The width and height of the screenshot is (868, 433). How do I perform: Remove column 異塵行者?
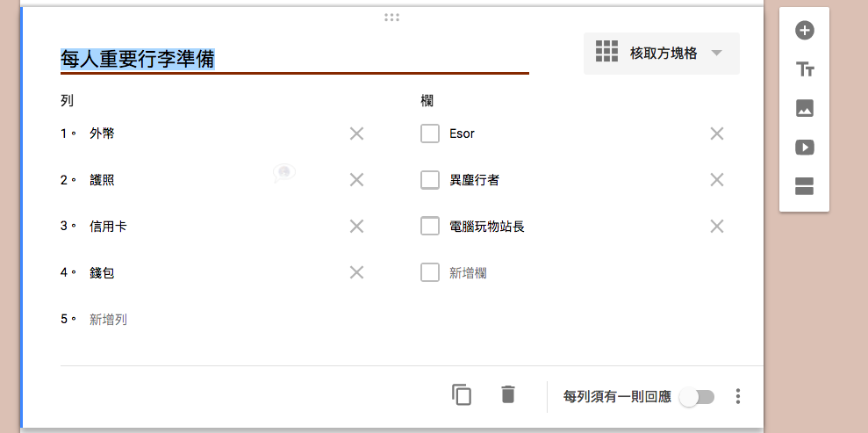point(717,180)
